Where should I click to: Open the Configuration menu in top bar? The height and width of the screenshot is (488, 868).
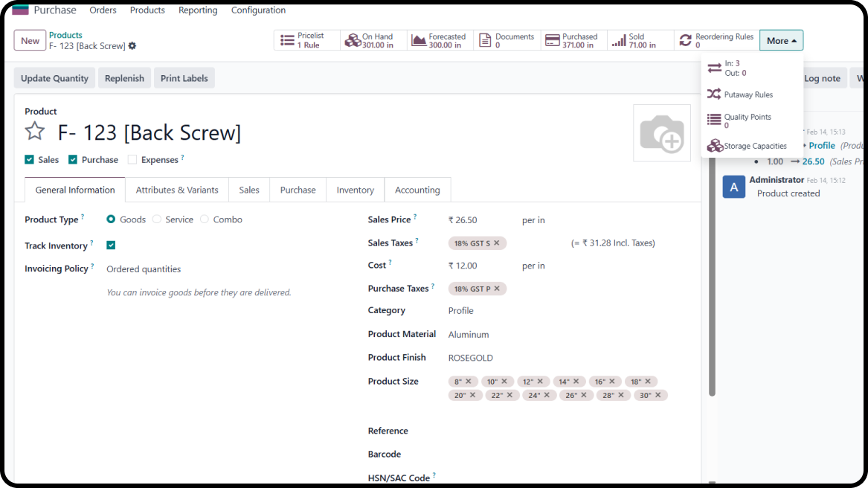(x=258, y=10)
